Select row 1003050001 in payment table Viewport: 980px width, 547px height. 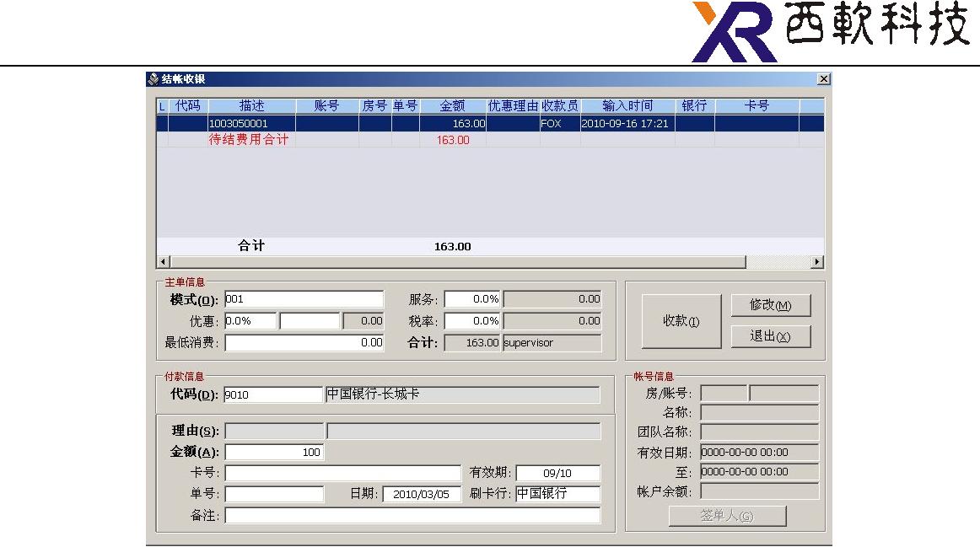[490, 124]
